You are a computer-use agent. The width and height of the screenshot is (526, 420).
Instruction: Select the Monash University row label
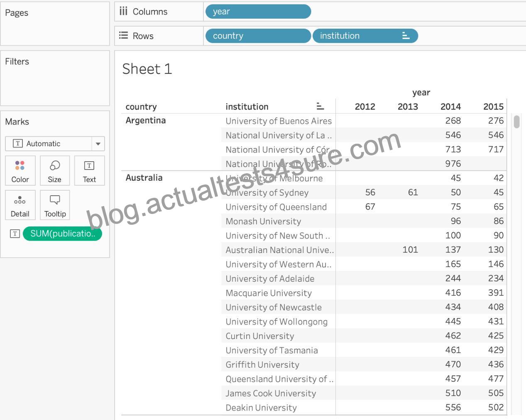point(263,221)
